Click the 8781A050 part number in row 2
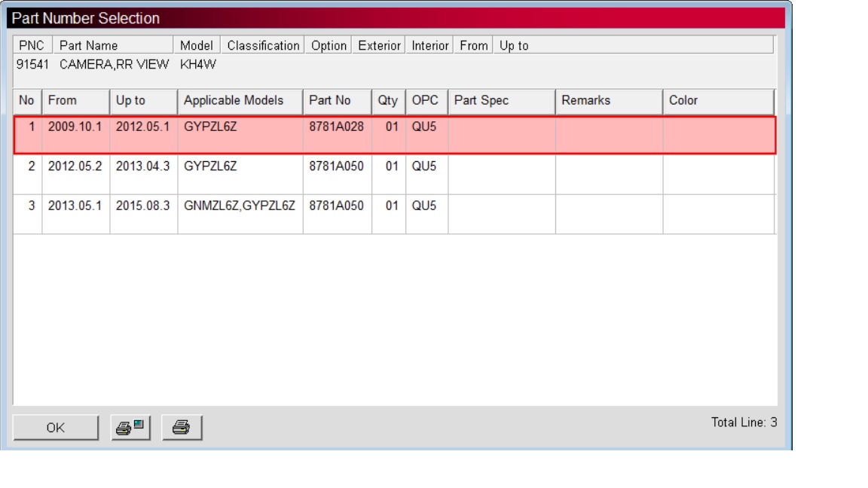Screen dimensions: 868x488 point(336,166)
